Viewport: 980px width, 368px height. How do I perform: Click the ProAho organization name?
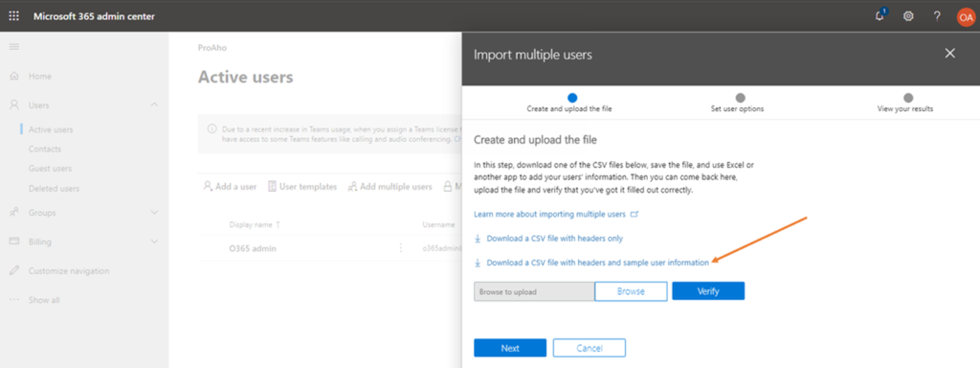tap(212, 48)
